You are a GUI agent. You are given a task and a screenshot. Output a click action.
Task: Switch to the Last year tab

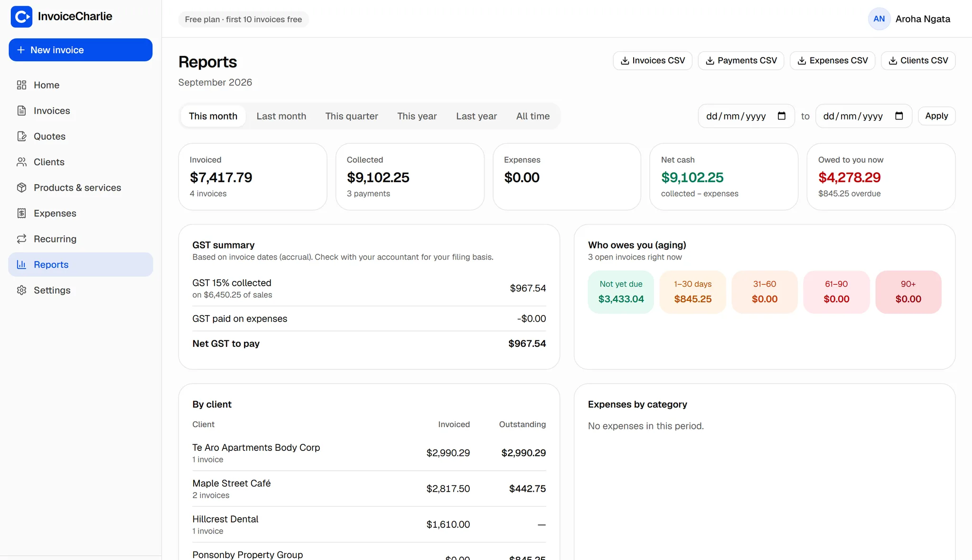click(x=477, y=116)
